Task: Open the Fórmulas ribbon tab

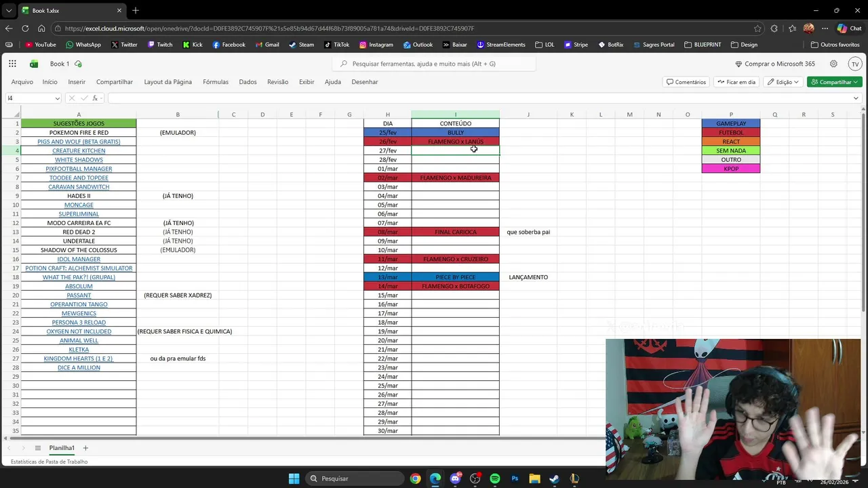Action: (x=216, y=82)
